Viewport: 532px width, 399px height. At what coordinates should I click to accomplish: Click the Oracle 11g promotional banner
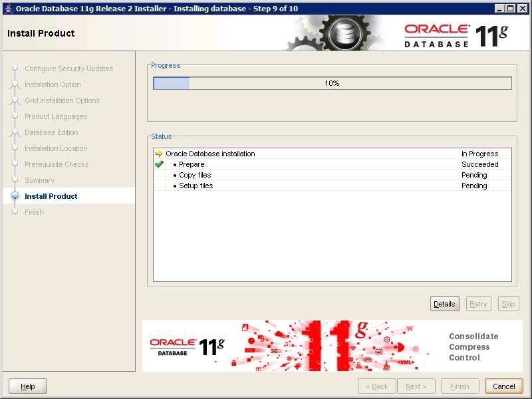click(x=332, y=345)
